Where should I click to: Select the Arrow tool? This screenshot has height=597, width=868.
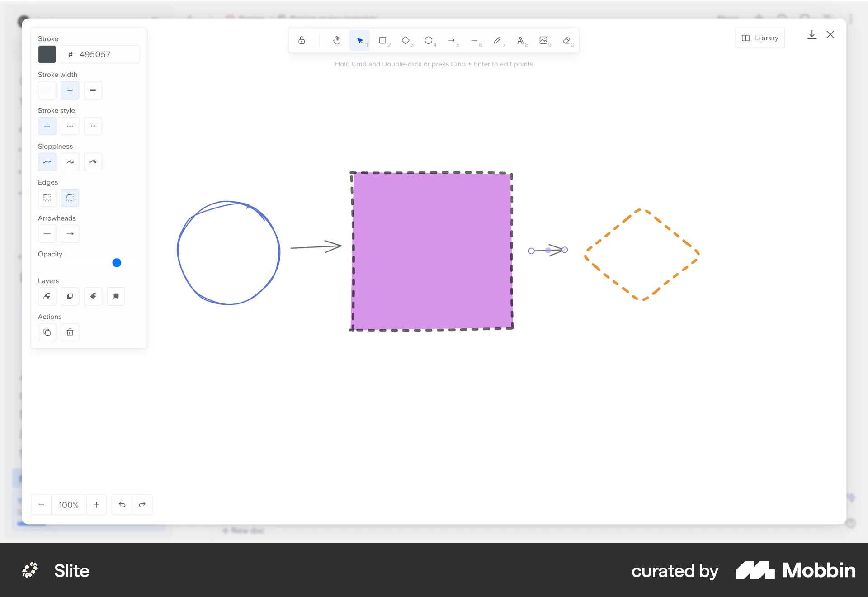(x=453, y=40)
